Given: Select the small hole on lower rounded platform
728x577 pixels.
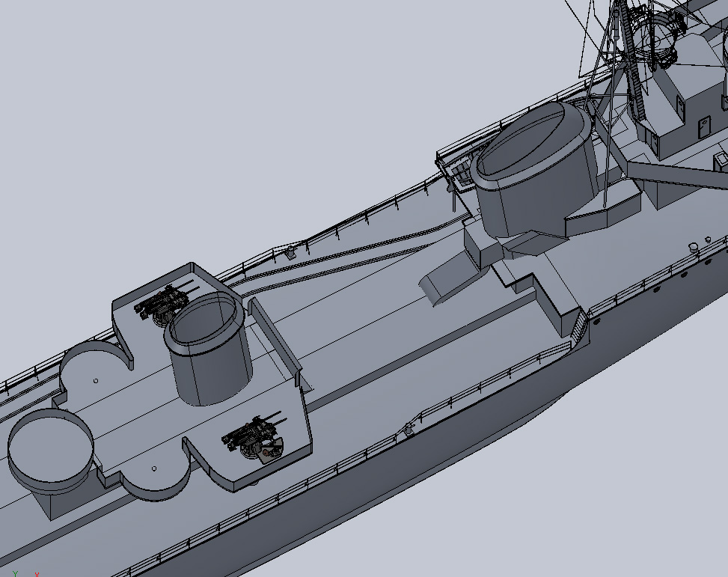Looking at the screenshot, I should coord(154,468).
